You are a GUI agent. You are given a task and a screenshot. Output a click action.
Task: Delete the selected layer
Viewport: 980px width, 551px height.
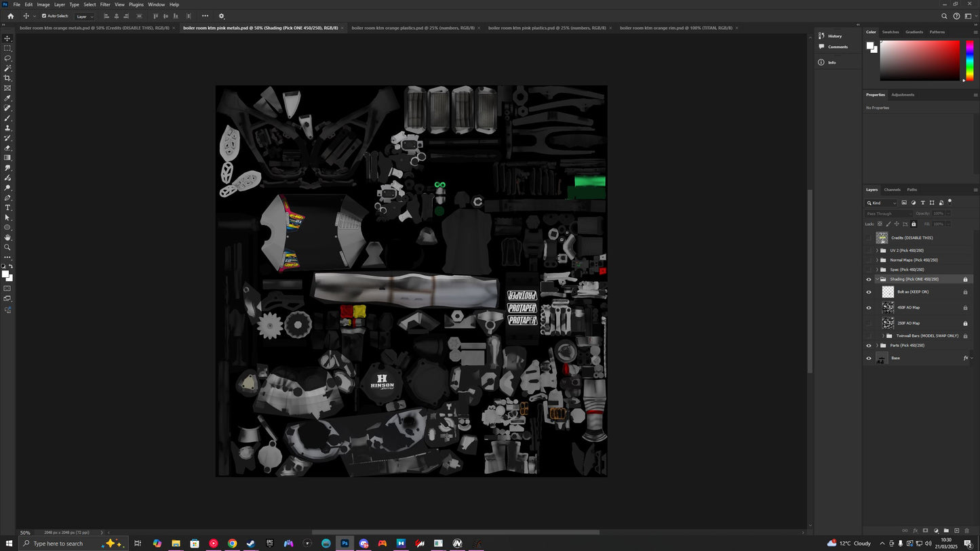967,531
